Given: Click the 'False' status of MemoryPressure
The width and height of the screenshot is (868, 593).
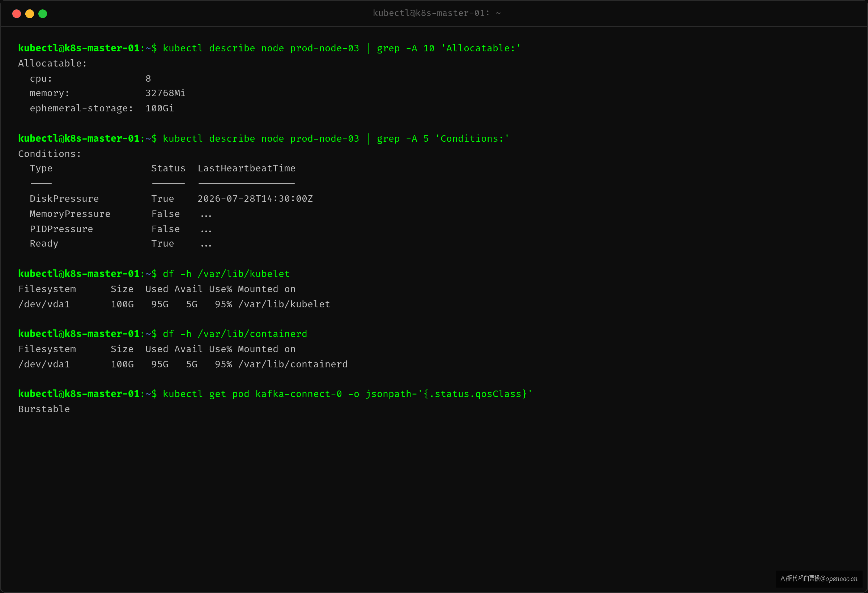Looking at the screenshot, I should [165, 214].
